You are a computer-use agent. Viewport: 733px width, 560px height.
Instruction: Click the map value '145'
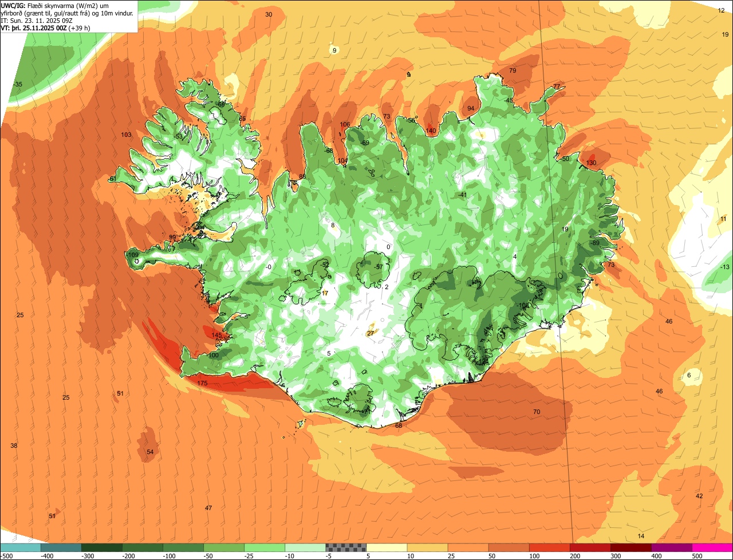(x=216, y=336)
